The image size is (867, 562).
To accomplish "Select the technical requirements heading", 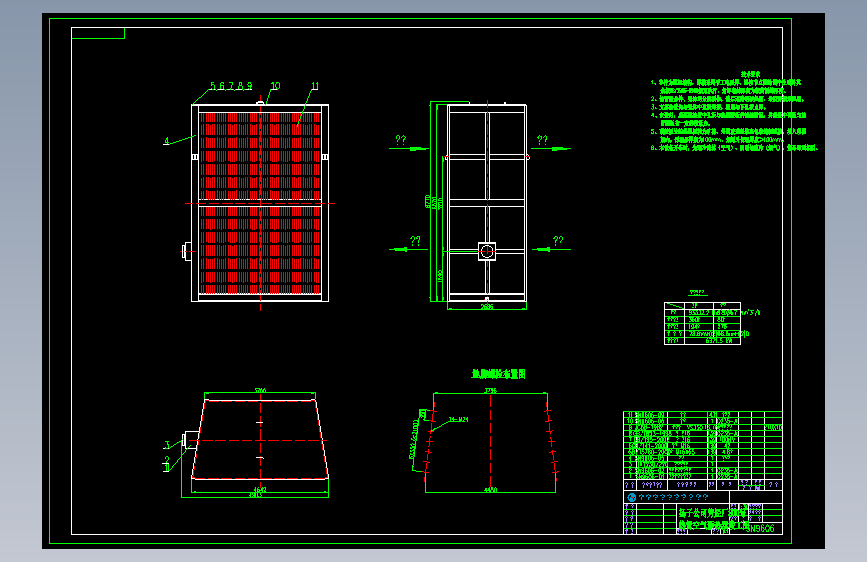I will pyautogui.click(x=750, y=74).
